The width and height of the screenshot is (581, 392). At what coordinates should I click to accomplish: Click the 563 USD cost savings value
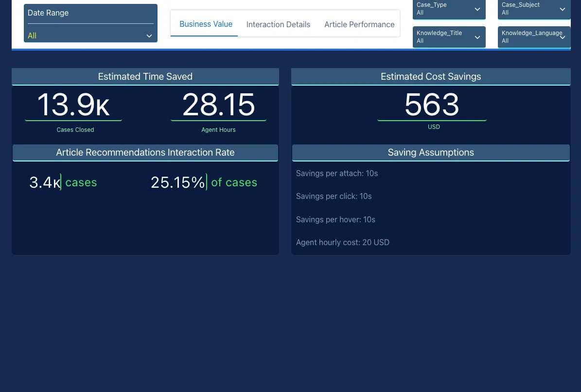click(x=432, y=105)
